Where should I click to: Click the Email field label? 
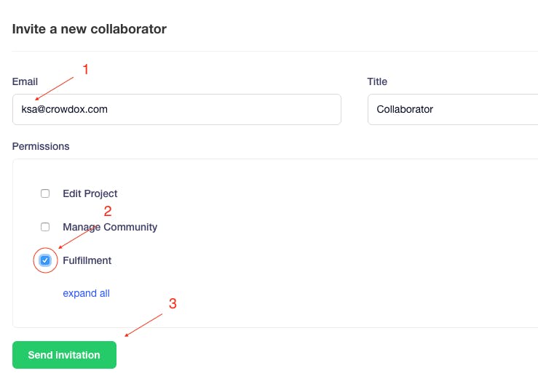click(x=25, y=81)
